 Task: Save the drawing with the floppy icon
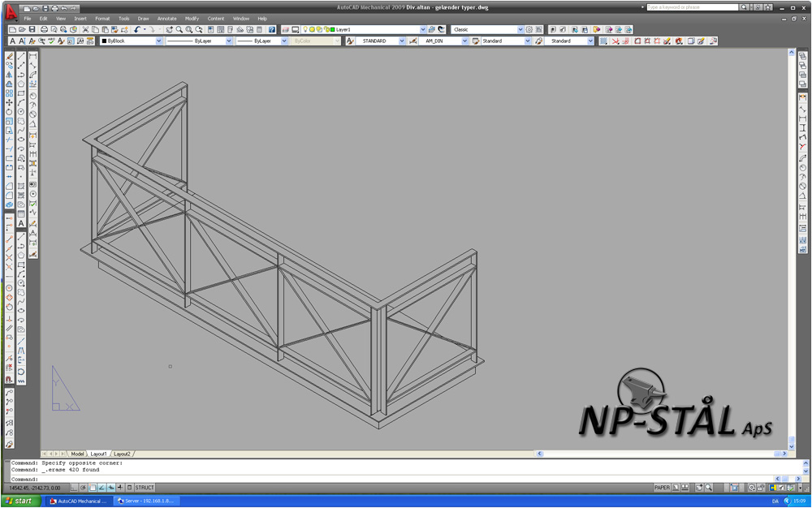(32, 29)
